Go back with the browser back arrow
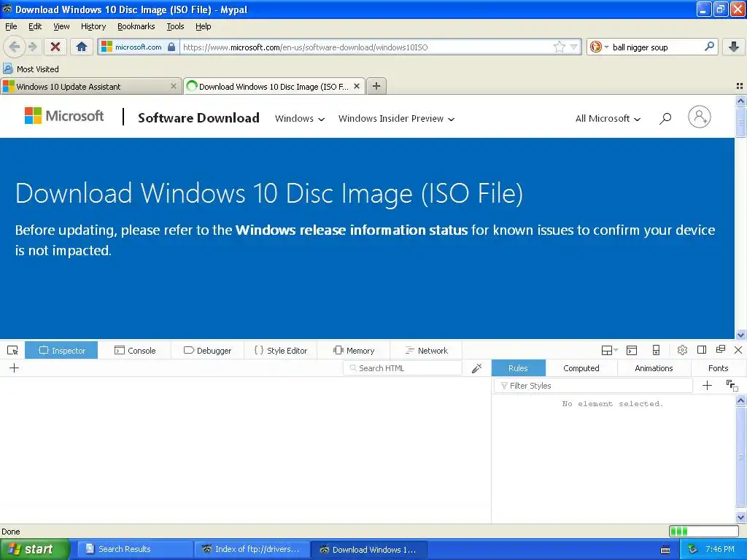The width and height of the screenshot is (747, 560). coord(14,47)
